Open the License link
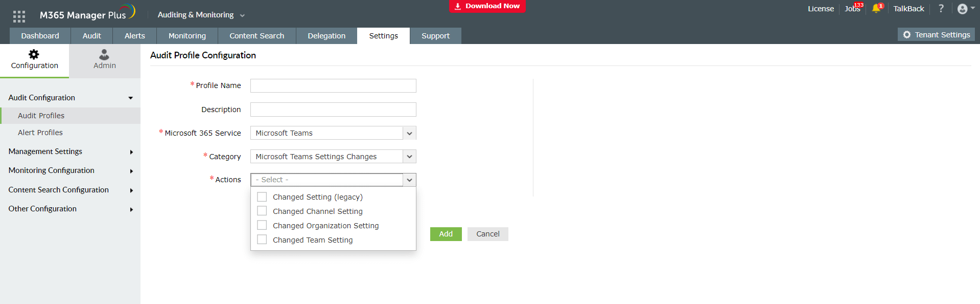 pyautogui.click(x=821, y=9)
